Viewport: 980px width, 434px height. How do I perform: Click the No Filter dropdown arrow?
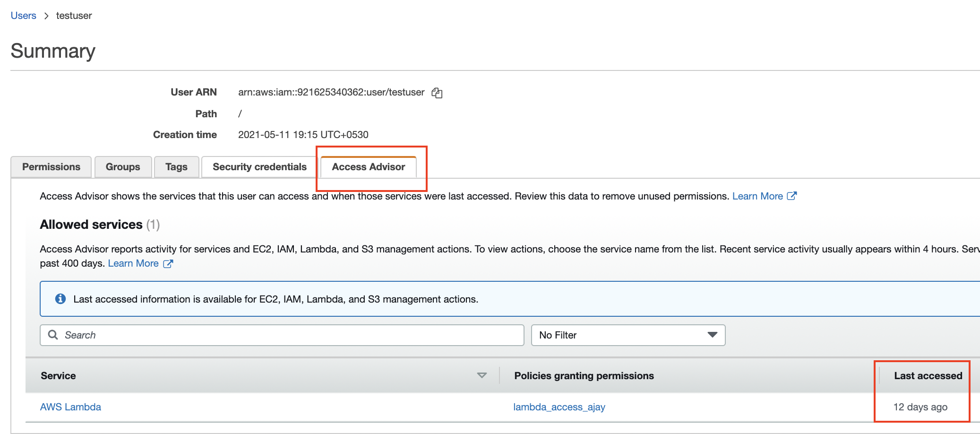(712, 335)
